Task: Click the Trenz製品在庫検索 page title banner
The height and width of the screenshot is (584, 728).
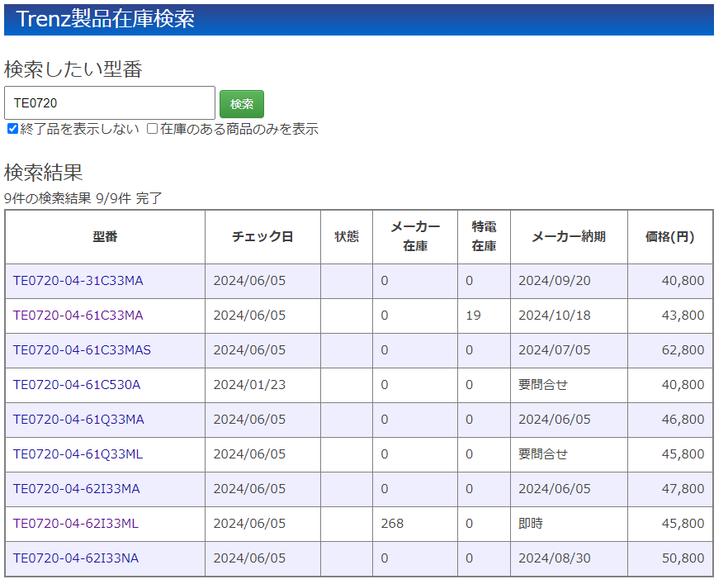Action: (x=106, y=20)
